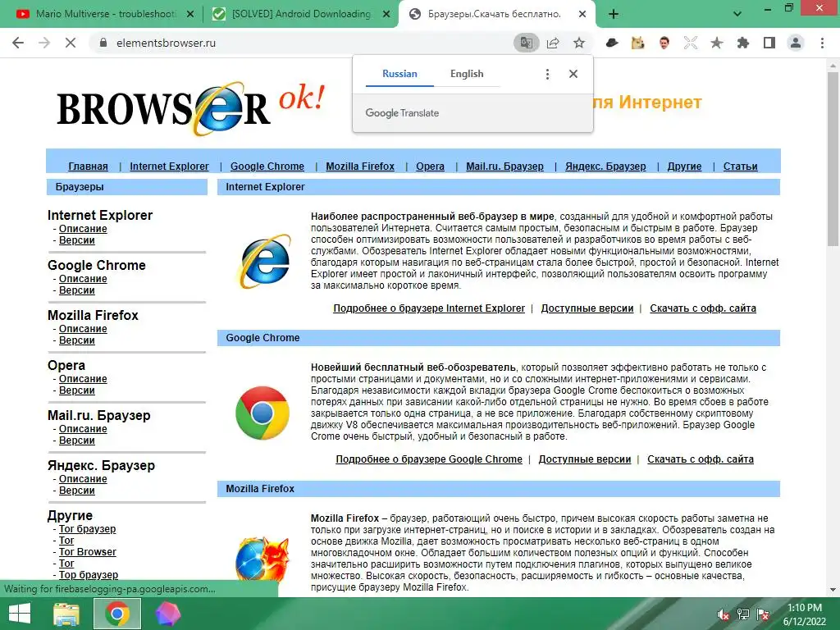The image size is (840, 630).
Task: Open Другие in the navigation bar
Action: coord(684,167)
